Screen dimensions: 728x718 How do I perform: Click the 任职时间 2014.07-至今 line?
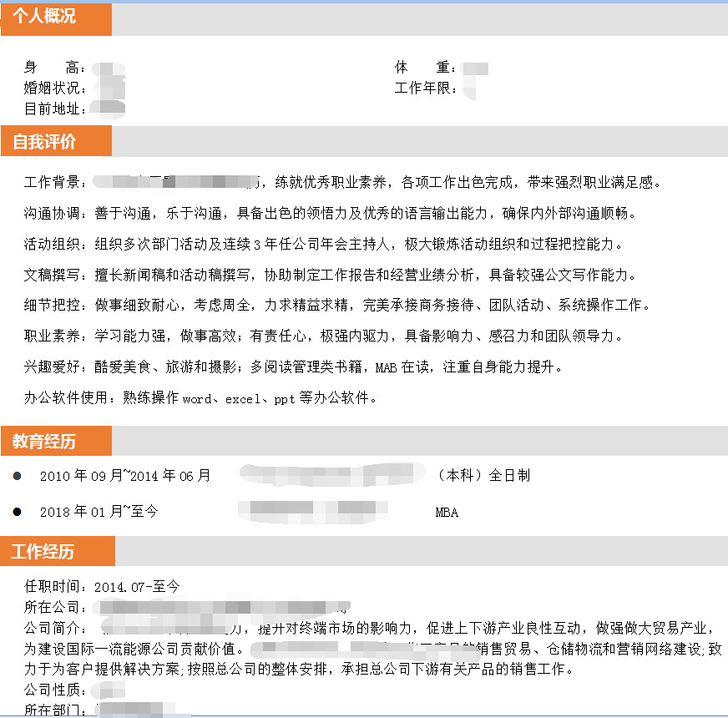[102, 587]
